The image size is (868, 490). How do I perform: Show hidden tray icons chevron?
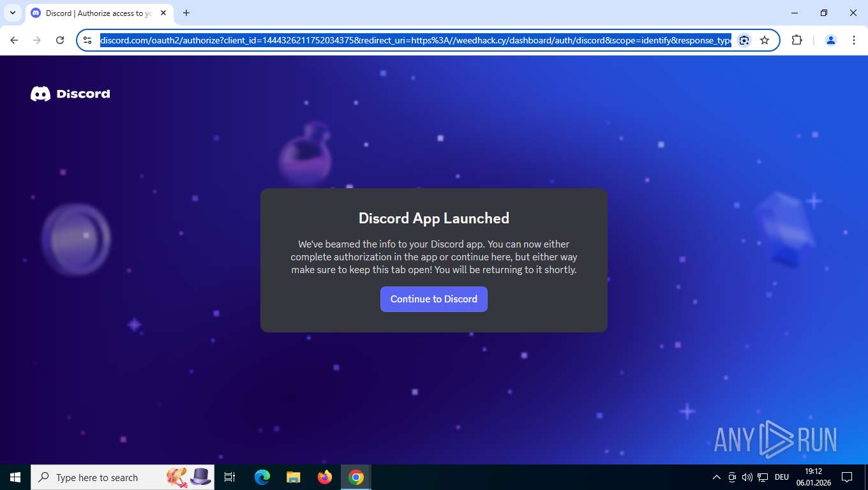tap(716, 477)
